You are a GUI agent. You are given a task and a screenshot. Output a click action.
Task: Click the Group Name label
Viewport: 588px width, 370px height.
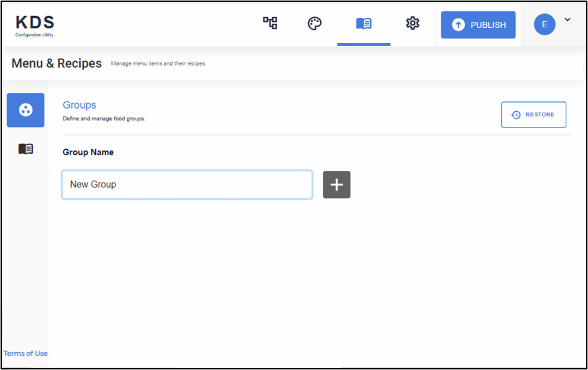[88, 152]
